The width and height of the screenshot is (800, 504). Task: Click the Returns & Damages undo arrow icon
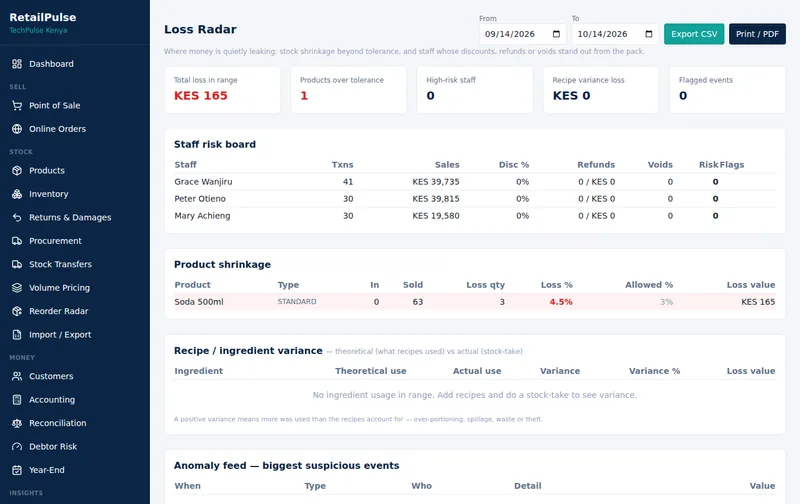coord(17,217)
